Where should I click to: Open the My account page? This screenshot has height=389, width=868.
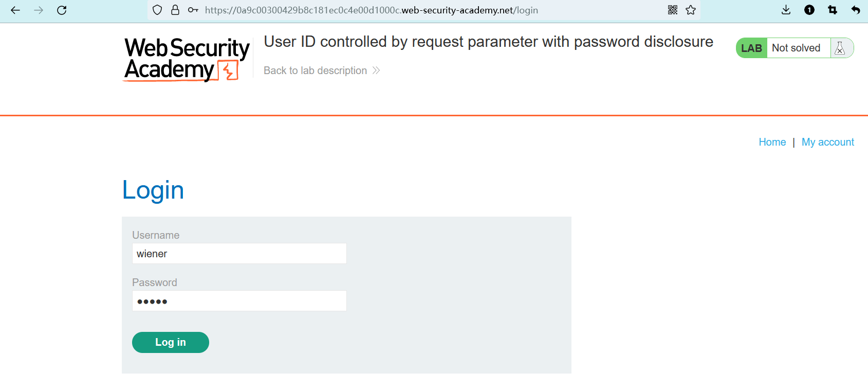tap(827, 142)
